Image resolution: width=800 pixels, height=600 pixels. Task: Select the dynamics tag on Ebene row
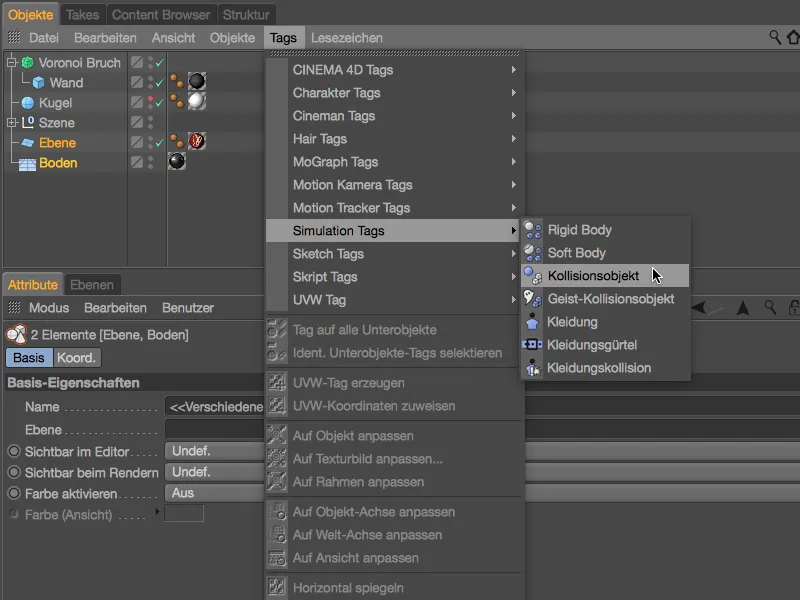(x=177, y=141)
